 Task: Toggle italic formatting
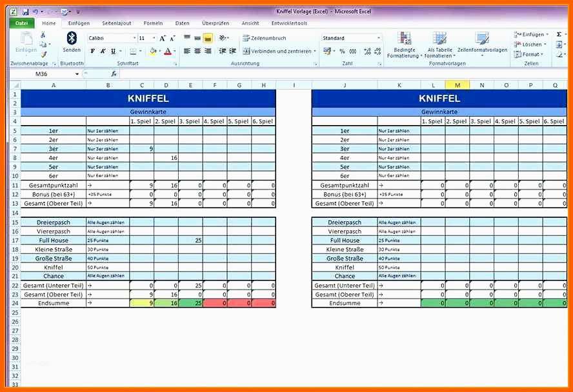[103, 52]
